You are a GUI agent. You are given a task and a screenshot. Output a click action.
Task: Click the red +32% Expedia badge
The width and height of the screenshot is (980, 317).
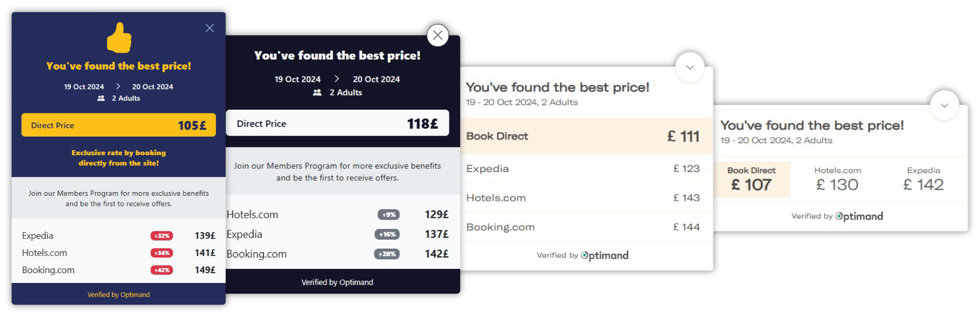[x=162, y=236]
